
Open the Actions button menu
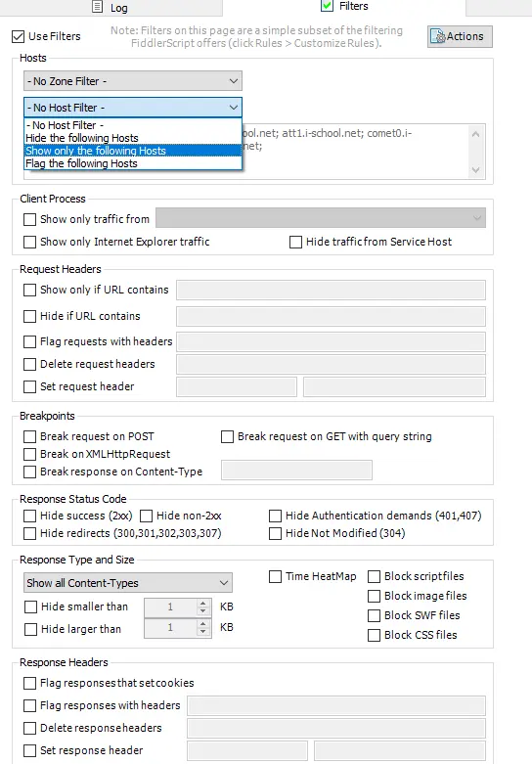pyautogui.click(x=460, y=36)
